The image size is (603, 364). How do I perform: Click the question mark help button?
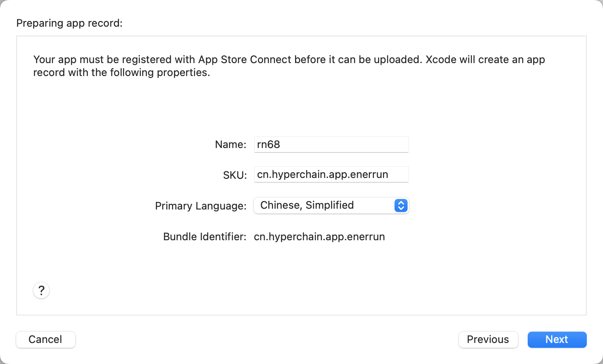click(41, 290)
